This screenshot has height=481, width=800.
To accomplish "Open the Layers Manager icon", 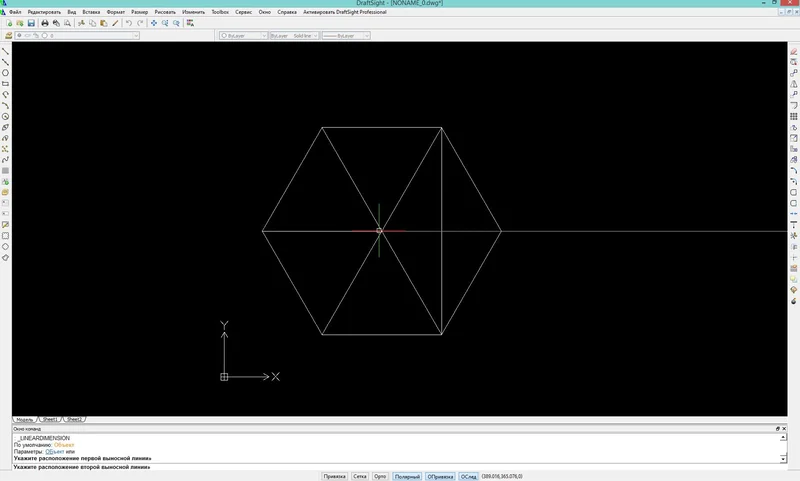I will coord(8,35).
